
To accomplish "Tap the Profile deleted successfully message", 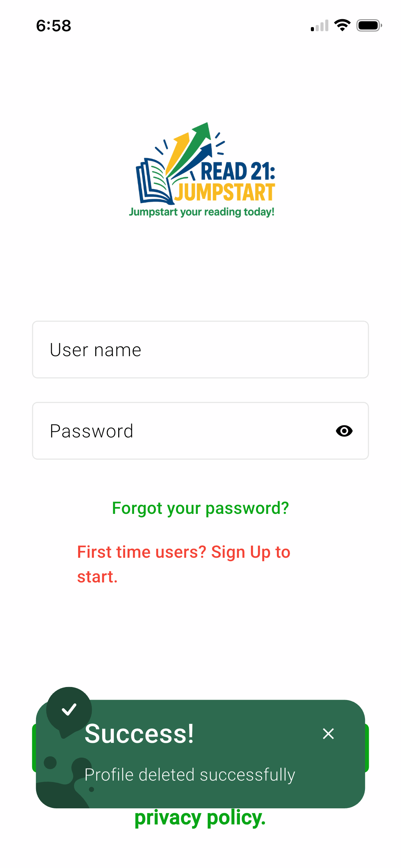I will 190,775.
